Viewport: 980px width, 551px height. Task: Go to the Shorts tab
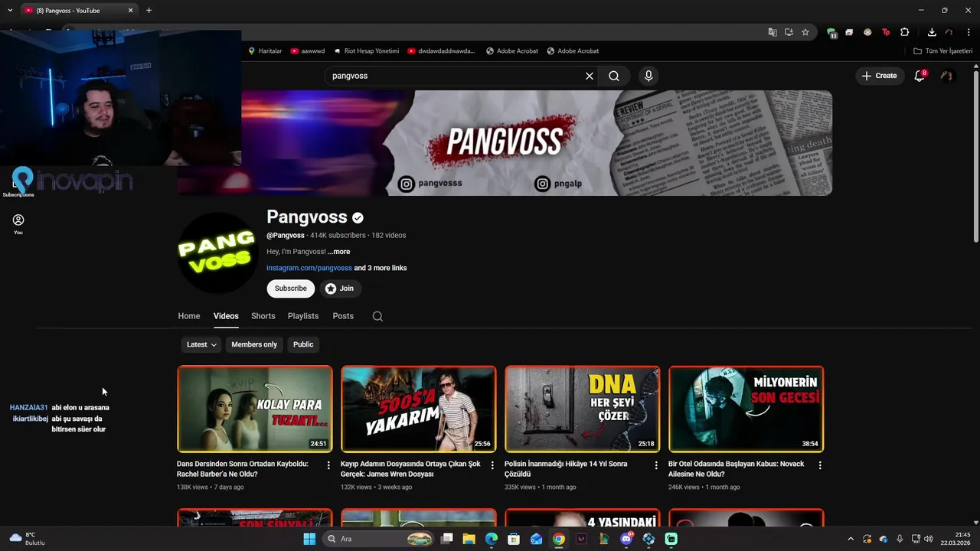(263, 316)
